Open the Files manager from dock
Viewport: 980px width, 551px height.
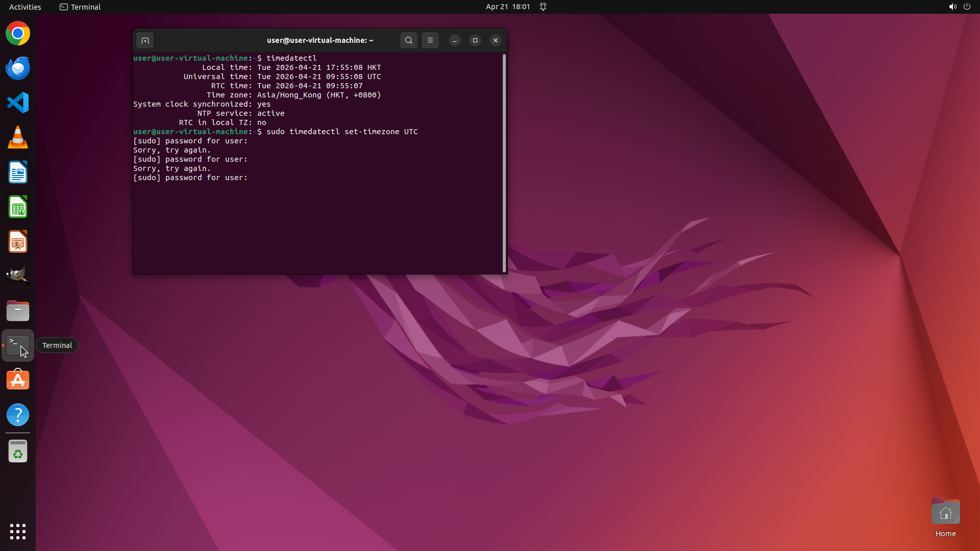[18, 311]
